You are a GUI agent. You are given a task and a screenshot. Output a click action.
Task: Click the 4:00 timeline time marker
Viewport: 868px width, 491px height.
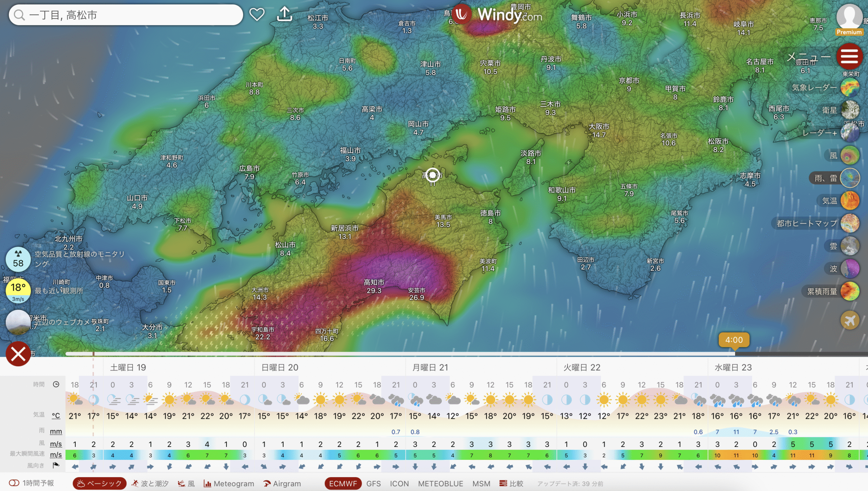coord(734,340)
